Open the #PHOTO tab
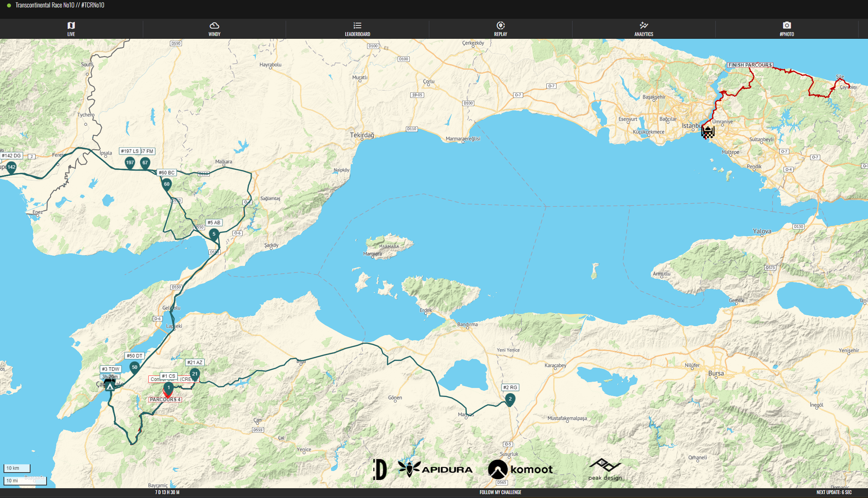868x498 pixels. pos(787,29)
